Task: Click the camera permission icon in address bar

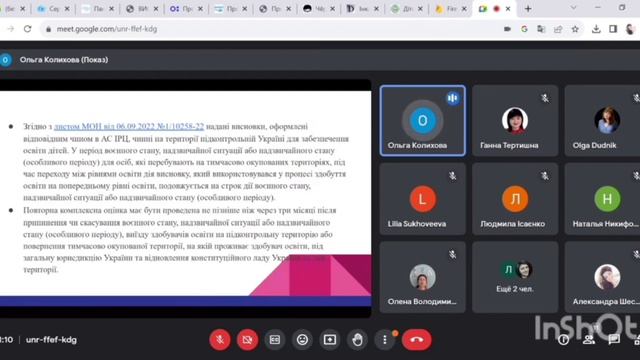Action: 507,29
